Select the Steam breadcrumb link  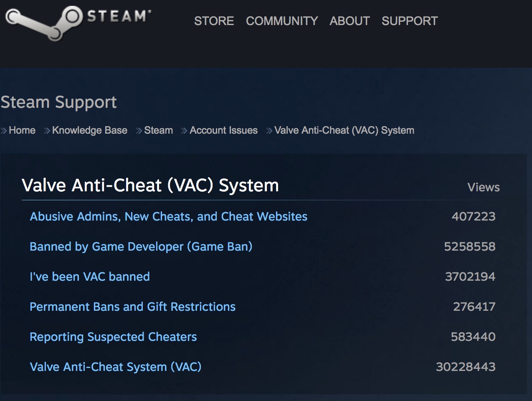click(x=158, y=130)
